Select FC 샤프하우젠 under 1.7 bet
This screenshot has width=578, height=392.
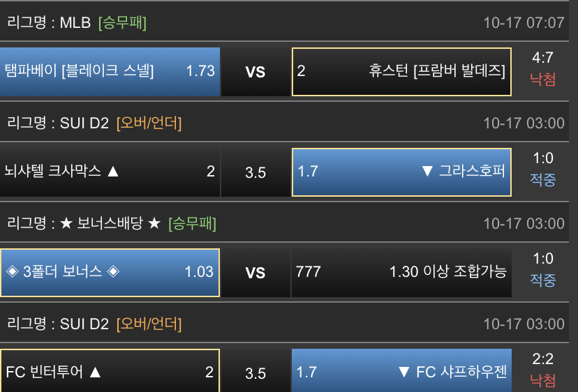tap(401, 372)
